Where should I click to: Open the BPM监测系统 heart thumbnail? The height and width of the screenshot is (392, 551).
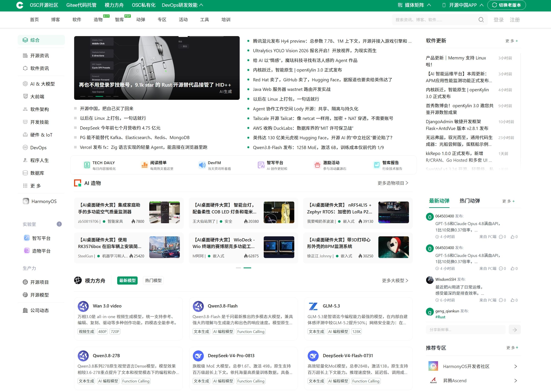coord(393,247)
